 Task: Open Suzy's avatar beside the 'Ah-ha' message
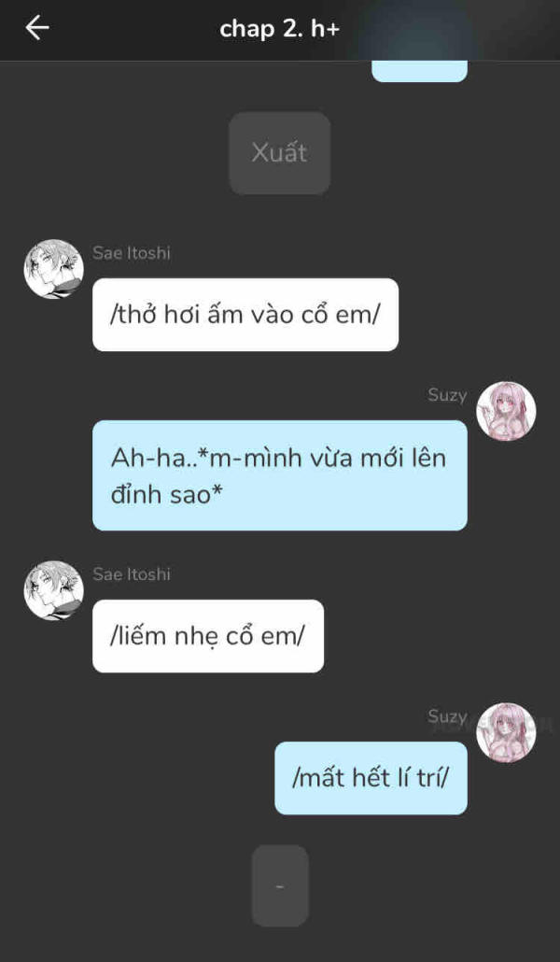[506, 410]
